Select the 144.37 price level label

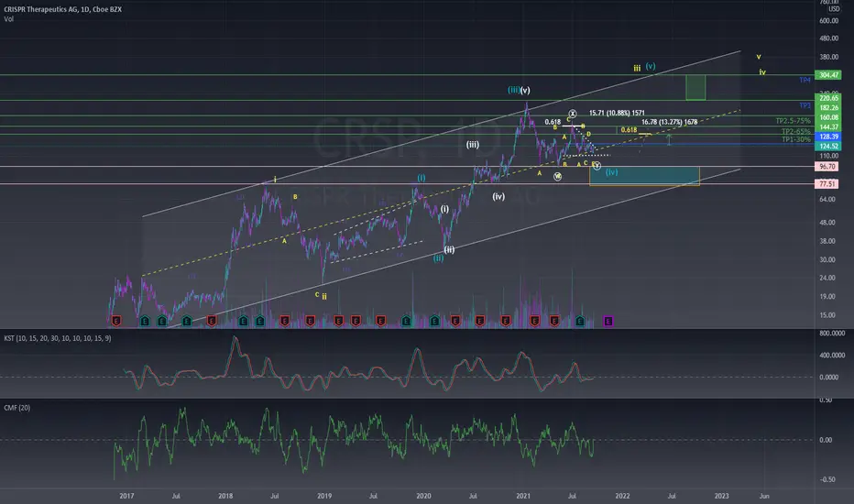(x=827, y=127)
